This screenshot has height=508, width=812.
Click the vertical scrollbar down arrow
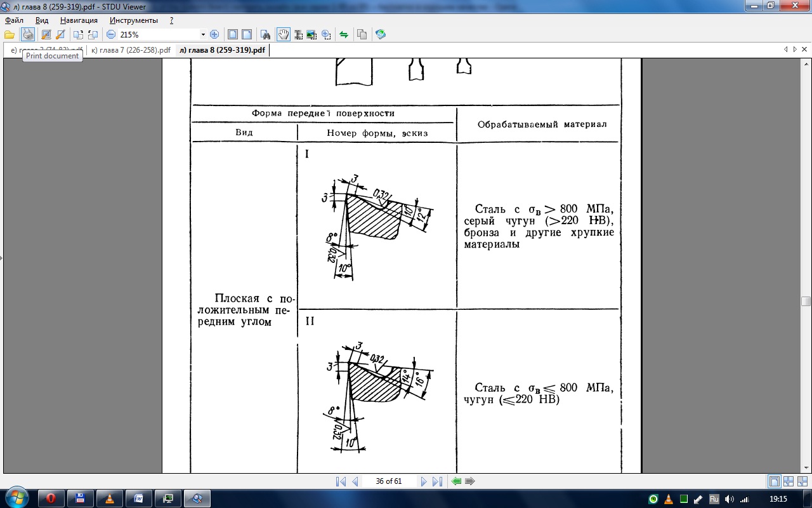[x=806, y=468]
